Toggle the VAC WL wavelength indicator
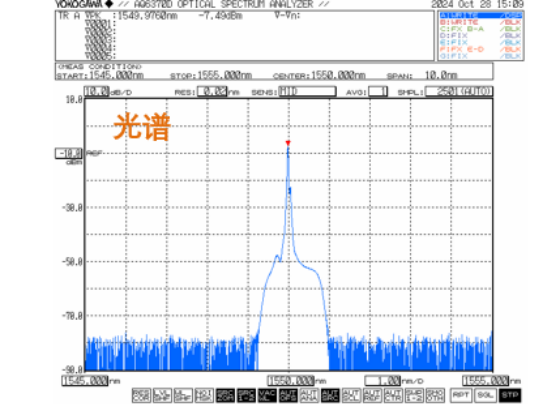The image size is (560, 415). [x=267, y=395]
